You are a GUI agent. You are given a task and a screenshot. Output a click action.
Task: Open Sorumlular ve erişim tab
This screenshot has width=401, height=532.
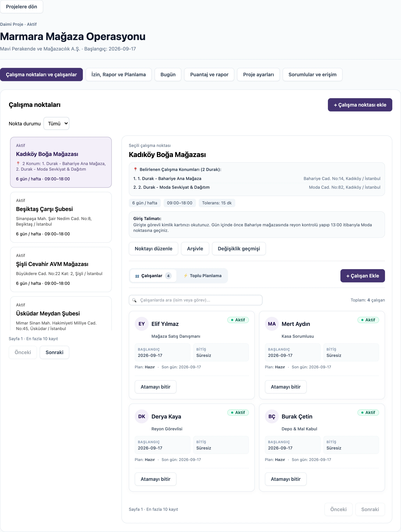pos(312,75)
